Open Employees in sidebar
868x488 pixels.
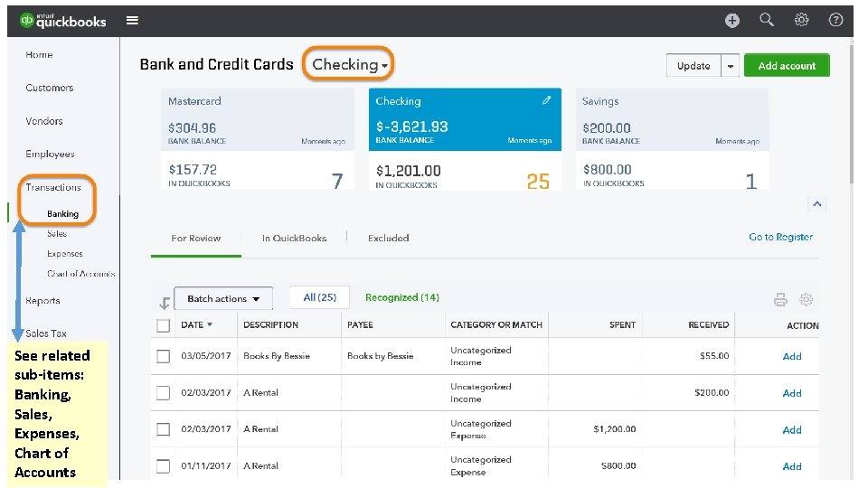(x=50, y=154)
